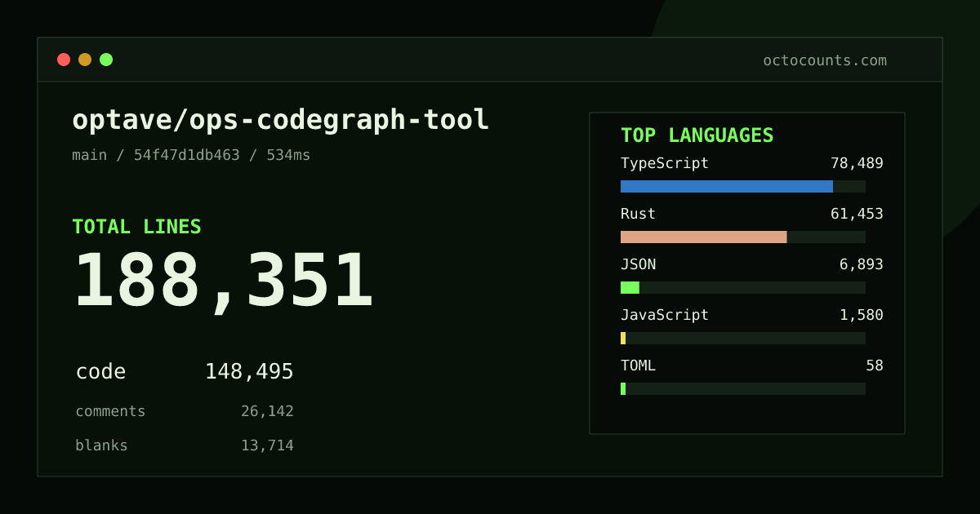Click the 78,489 TypeScript line count
The image size is (980, 514).
tap(857, 163)
